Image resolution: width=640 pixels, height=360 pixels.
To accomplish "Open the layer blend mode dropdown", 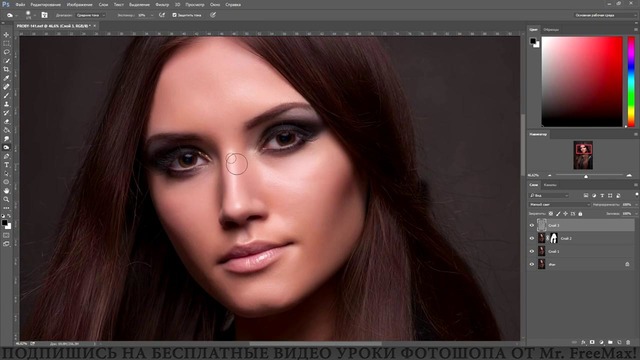I will click(x=559, y=204).
